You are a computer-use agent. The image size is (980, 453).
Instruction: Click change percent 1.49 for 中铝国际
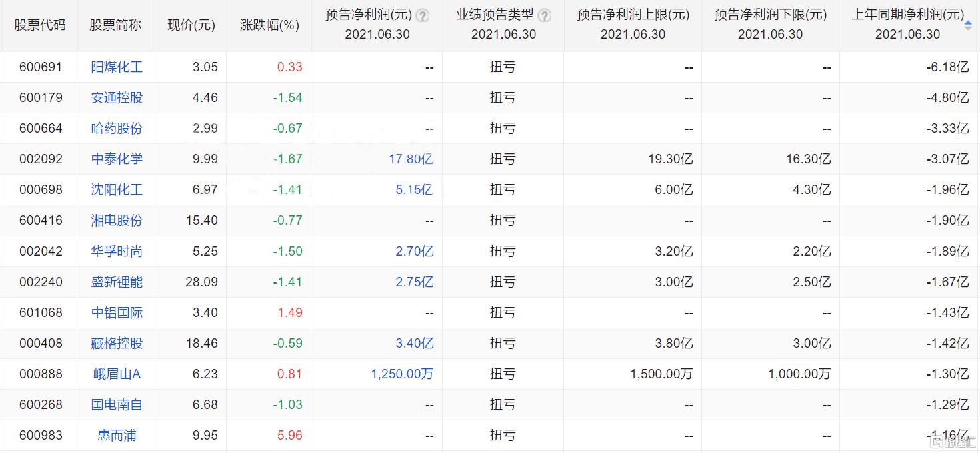289,312
